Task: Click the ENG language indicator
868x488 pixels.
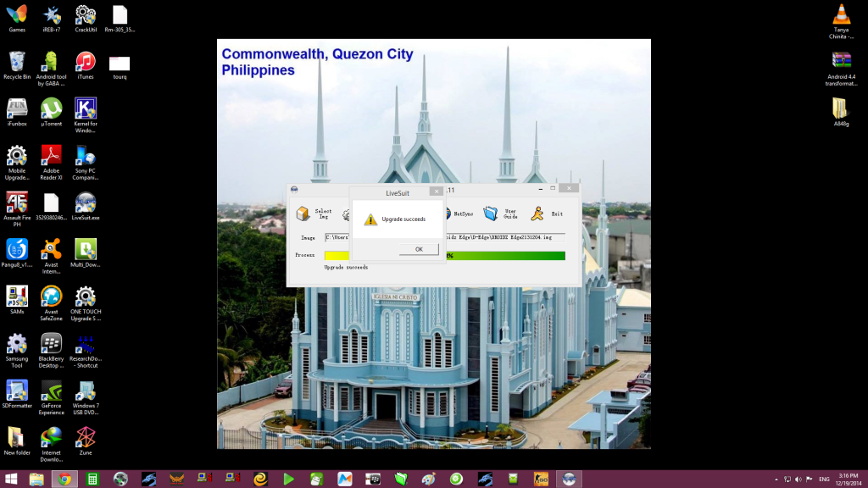Action: pyautogui.click(x=823, y=480)
